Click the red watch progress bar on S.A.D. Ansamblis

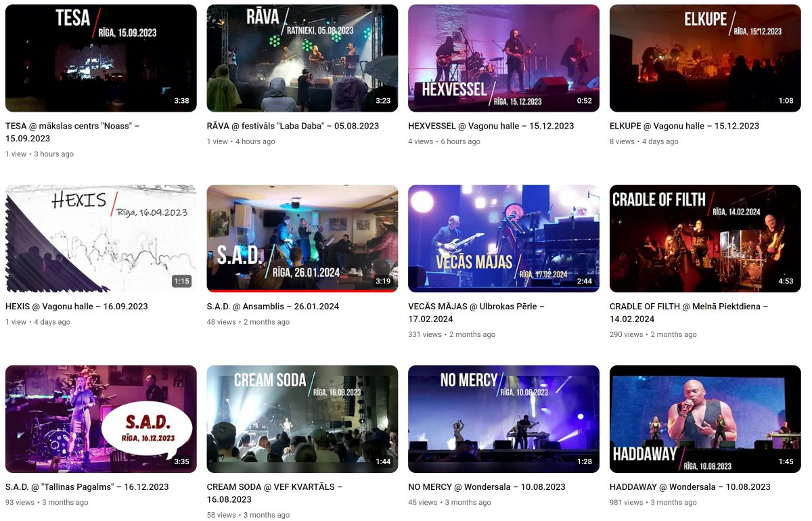[x=302, y=291]
